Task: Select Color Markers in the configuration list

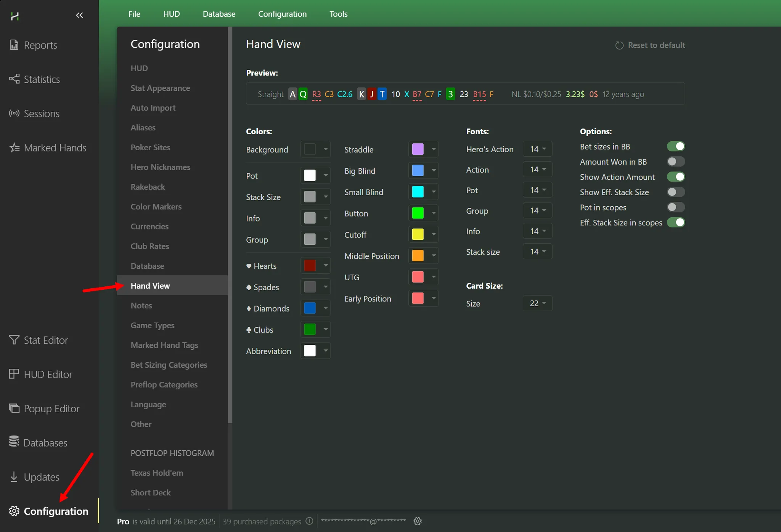Action: [x=156, y=207]
